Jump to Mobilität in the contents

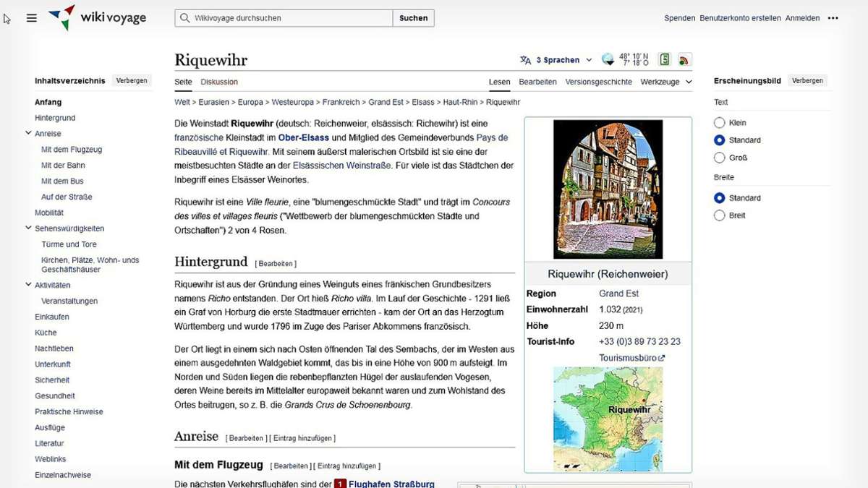49,213
